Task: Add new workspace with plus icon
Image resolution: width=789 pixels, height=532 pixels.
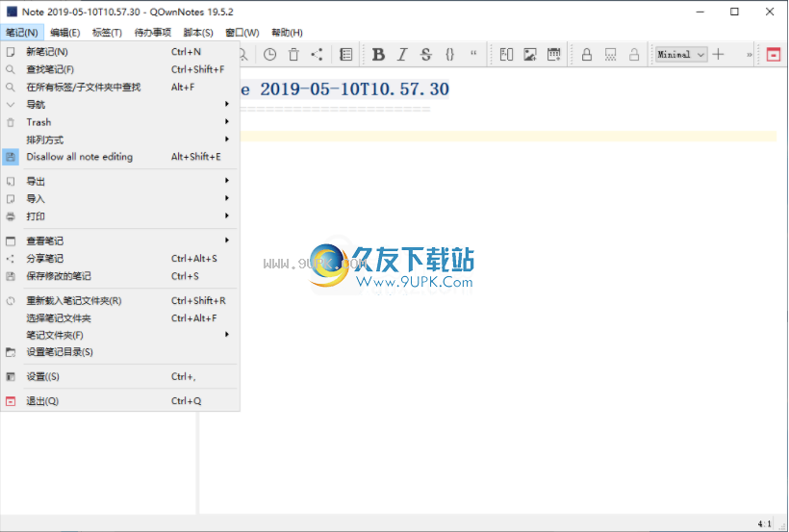Action: click(x=719, y=55)
